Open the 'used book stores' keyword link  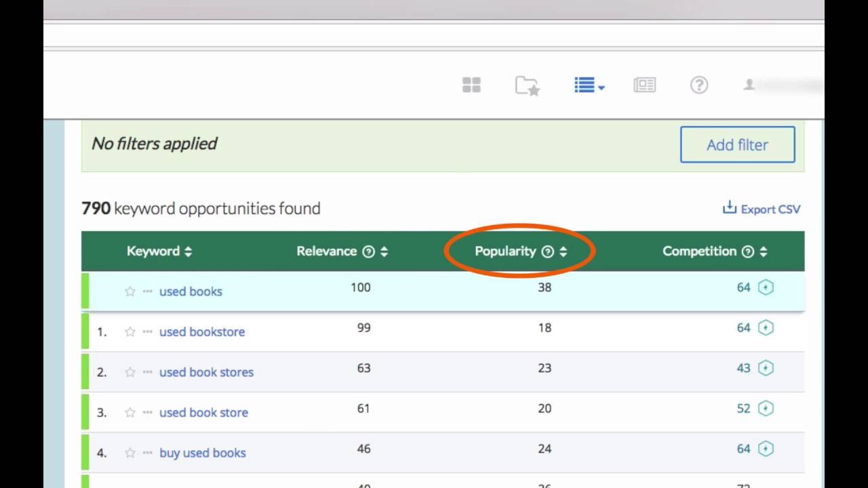tap(206, 372)
